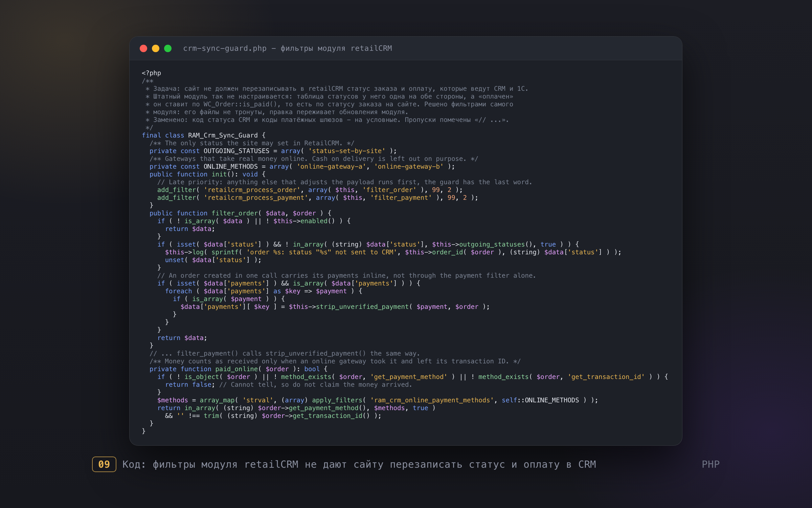Click the filter name 'ram_crm_online_payment_methods'
Viewport: 812px width, 508px height.
(432, 400)
